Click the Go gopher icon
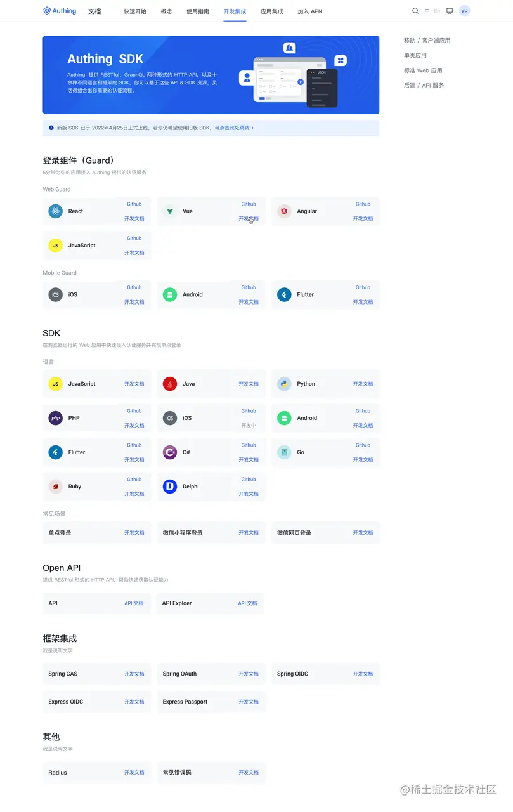The height and width of the screenshot is (812, 513). (284, 452)
